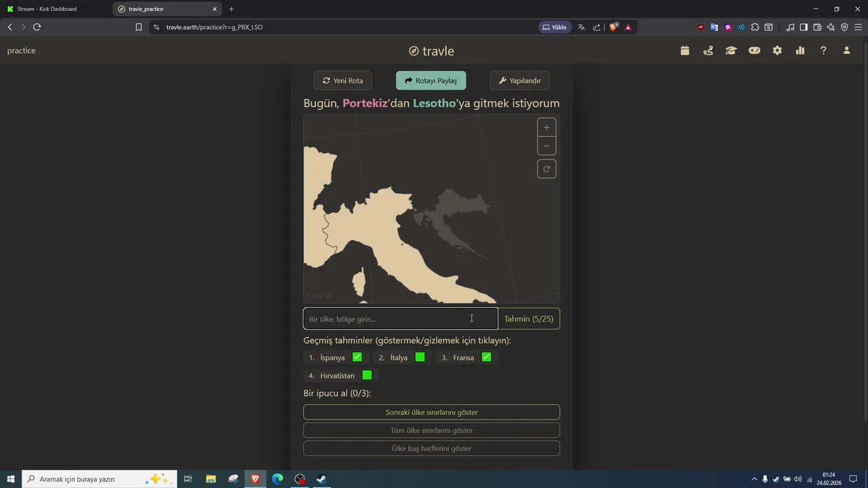Open Steam from the taskbar
Image resolution: width=868 pixels, height=488 pixels.
click(x=321, y=479)
